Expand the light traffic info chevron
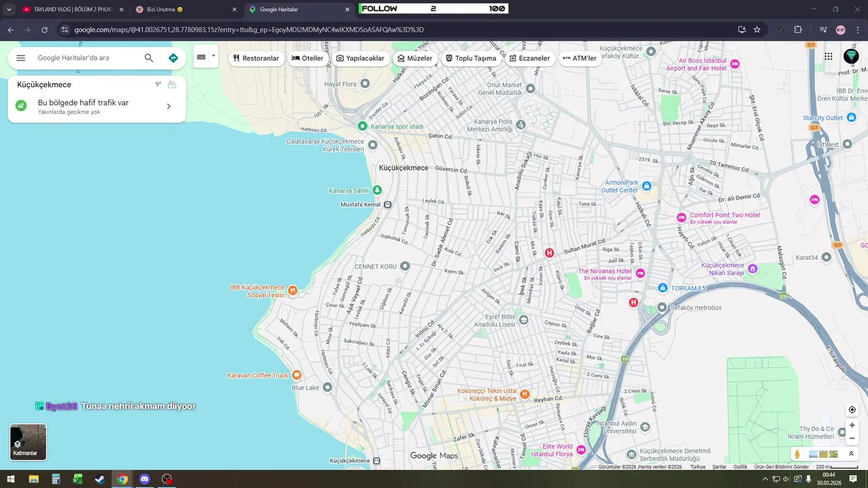The height and width of the screenshot is (488, 868). tap(169, 106)
